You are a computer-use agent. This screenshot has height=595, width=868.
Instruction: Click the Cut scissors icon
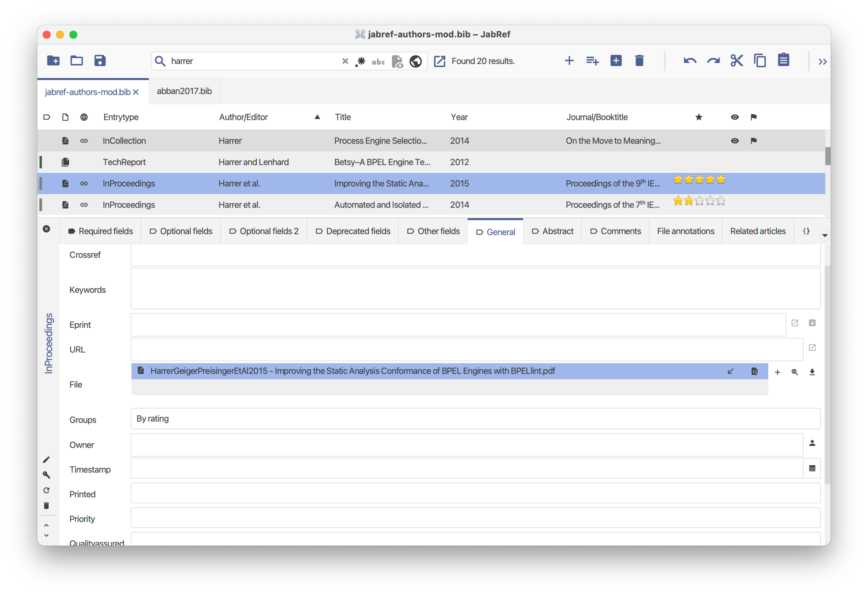(737, 61)
